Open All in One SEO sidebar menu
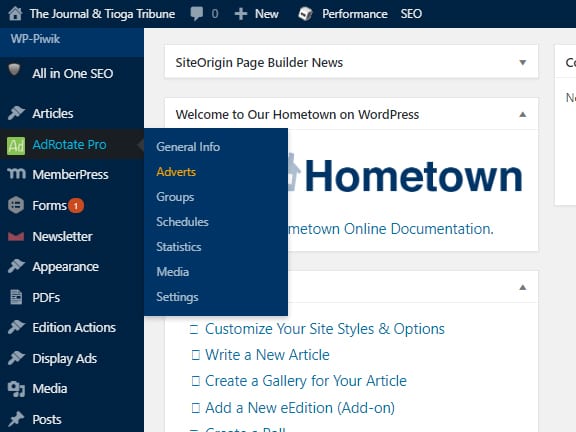The image size is (576, 432). coord(73,74)
